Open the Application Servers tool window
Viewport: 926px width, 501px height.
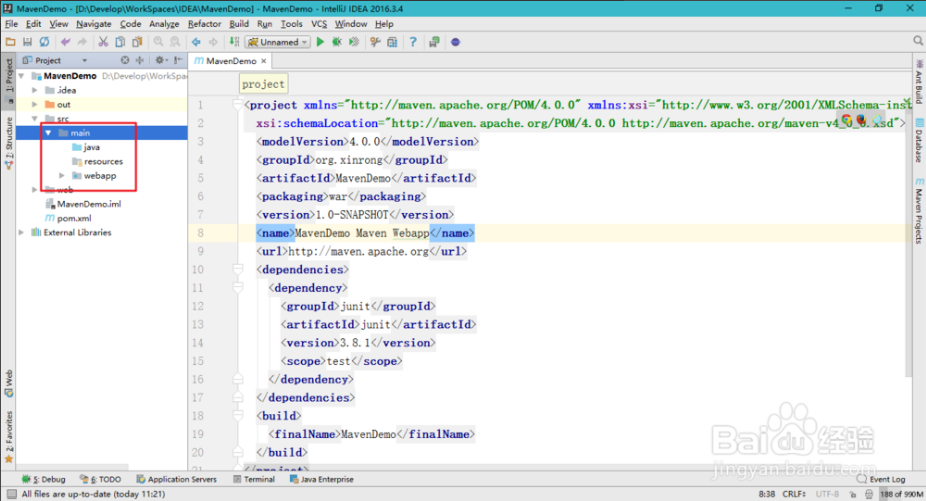(177, 479)
